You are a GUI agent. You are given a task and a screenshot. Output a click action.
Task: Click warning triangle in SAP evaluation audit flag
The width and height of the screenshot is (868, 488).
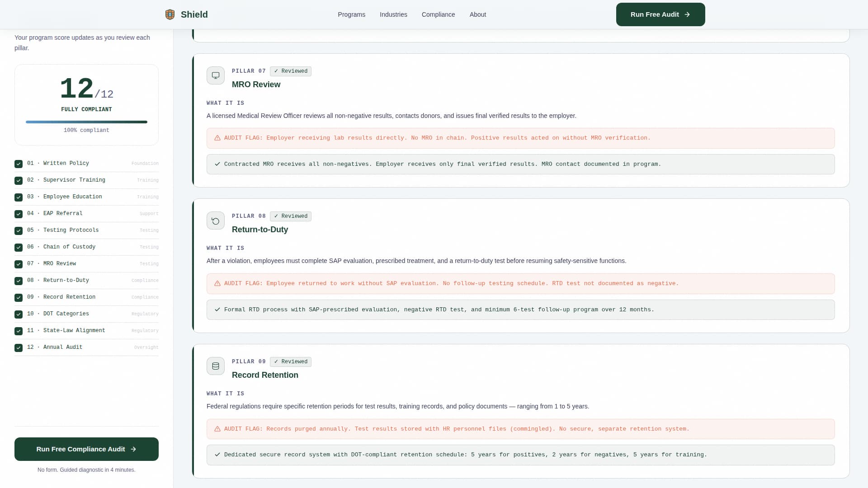coord(217,284)
